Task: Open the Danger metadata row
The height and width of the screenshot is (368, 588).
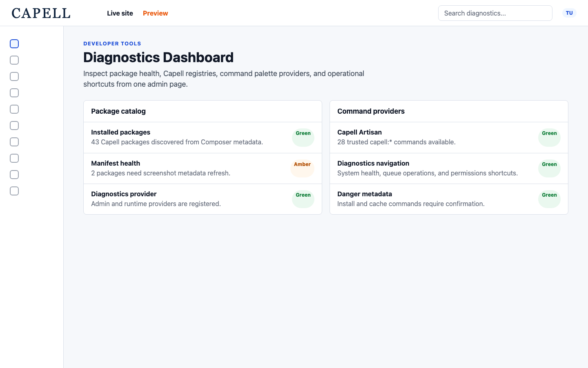Action: coord(449,199)
